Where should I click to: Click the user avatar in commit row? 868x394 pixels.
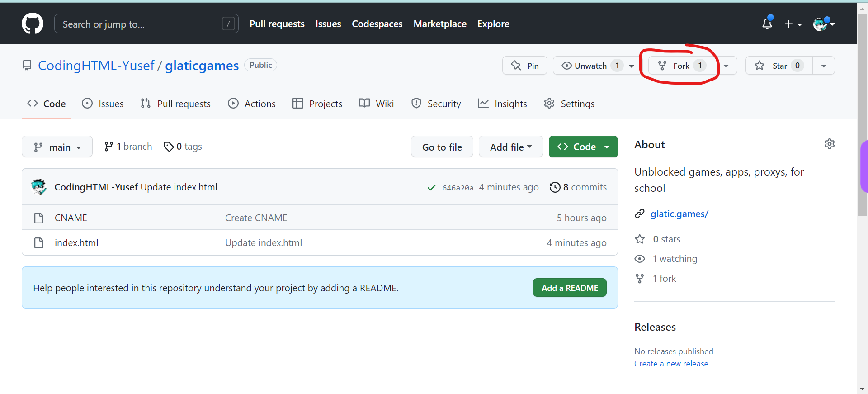[39, 187]
